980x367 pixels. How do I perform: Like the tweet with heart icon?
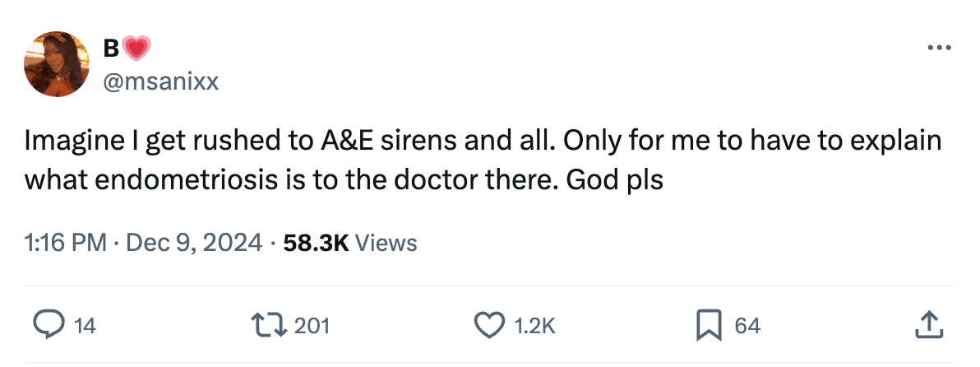(x=490, y=326)
